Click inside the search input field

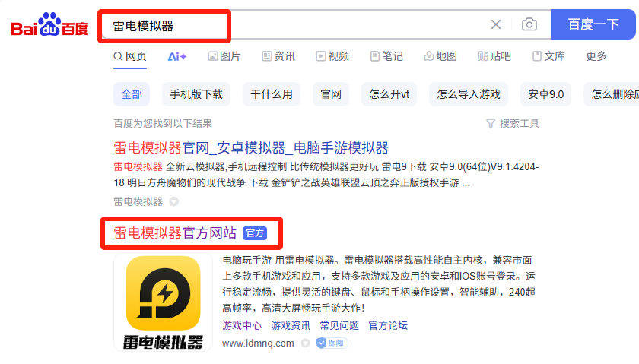tap(294, 25)
